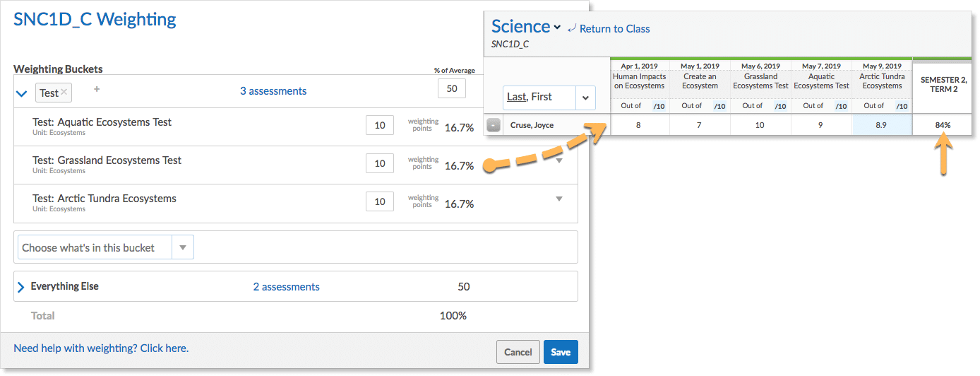
Task: Open the Last, First name sort dropdown
Action: pyautogui.click(x=586, y=98)
